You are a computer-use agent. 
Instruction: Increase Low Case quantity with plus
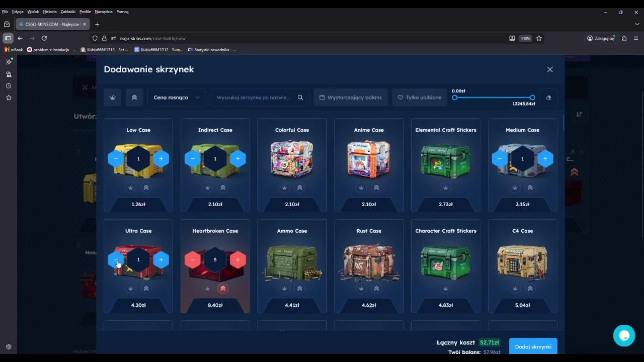point(161,159)
